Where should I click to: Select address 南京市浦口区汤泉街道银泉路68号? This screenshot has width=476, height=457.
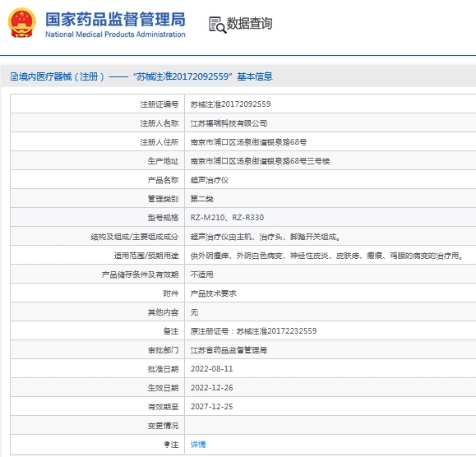(x=248, y=142)
